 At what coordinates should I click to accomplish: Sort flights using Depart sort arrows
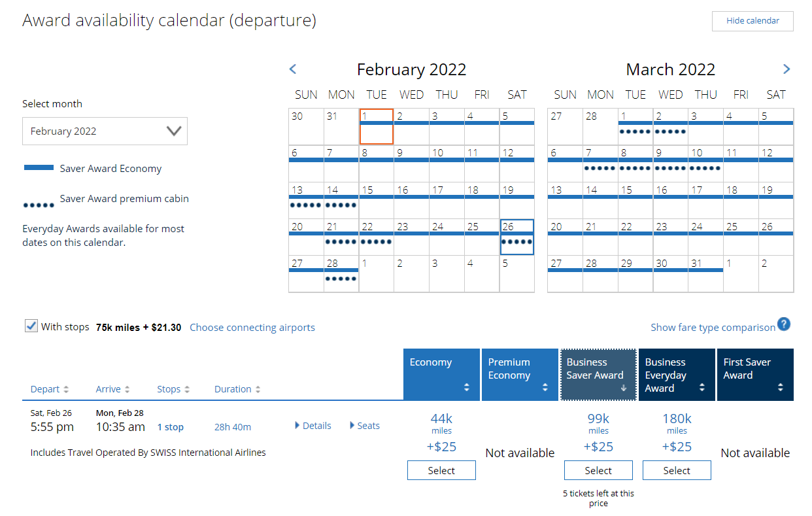click(x=67, y=388)
